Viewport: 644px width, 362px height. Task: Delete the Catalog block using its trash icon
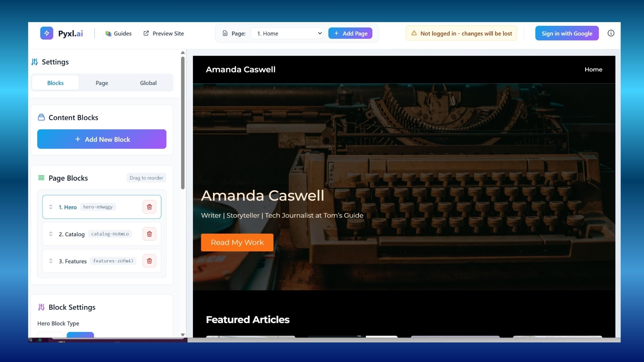coord(149,234)
